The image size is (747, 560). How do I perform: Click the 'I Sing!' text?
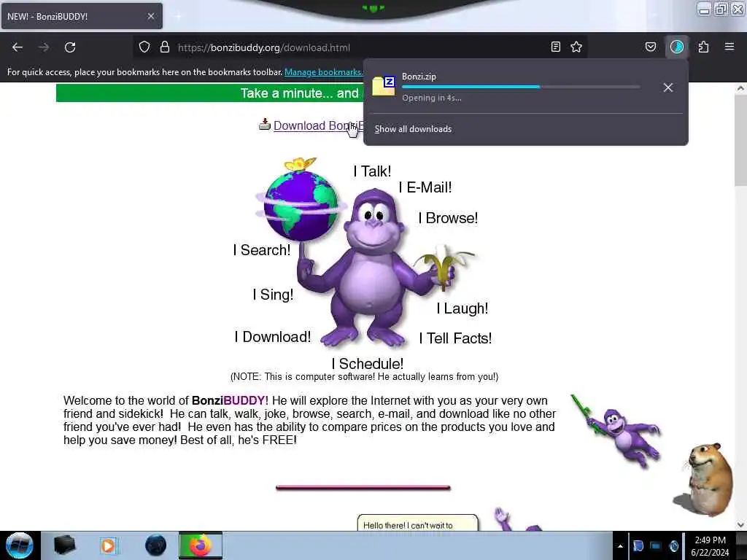click(x=273, y=295)
